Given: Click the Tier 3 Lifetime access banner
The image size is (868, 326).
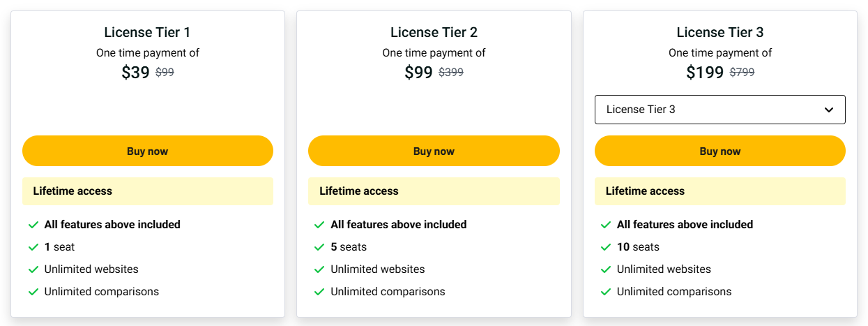Looking at the screenshot, I should pos(719,191).
